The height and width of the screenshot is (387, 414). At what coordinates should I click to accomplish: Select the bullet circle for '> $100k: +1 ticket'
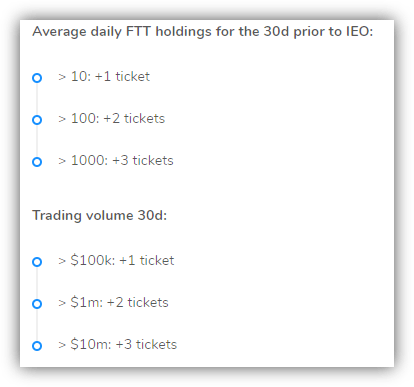pos(37,262)
